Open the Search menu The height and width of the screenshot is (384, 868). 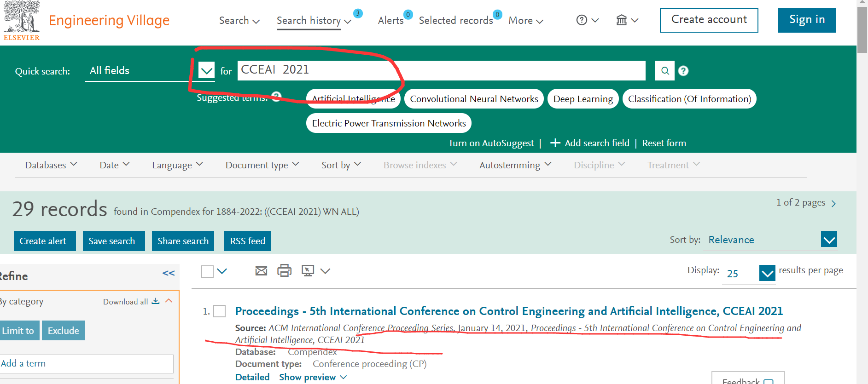click(239, 20)
